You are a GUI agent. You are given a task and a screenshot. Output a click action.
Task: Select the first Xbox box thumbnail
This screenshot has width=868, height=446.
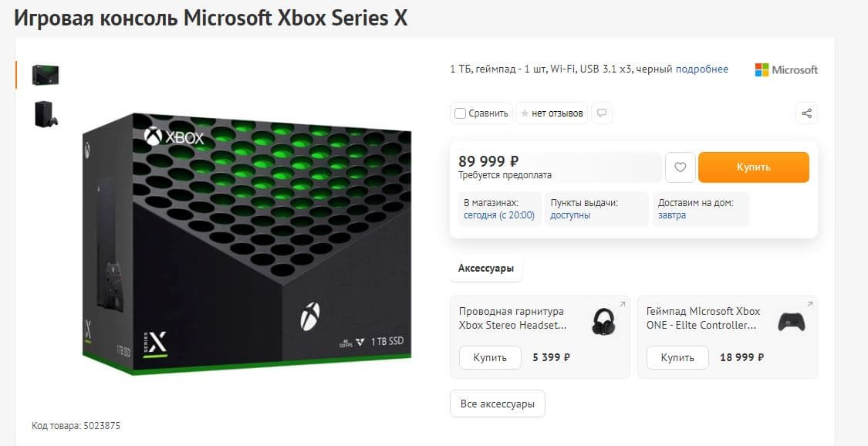pyautogui.click(x=46, y=75)
